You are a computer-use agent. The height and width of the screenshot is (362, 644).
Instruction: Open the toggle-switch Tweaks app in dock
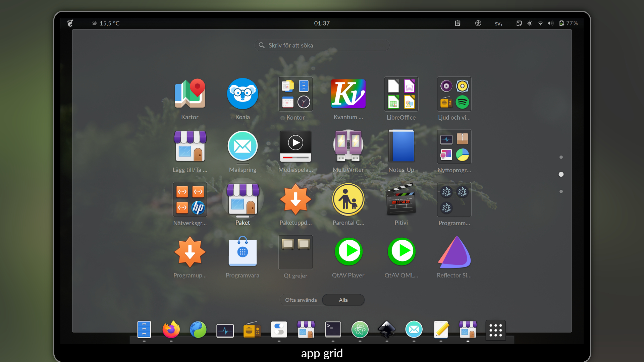point(279,329)
